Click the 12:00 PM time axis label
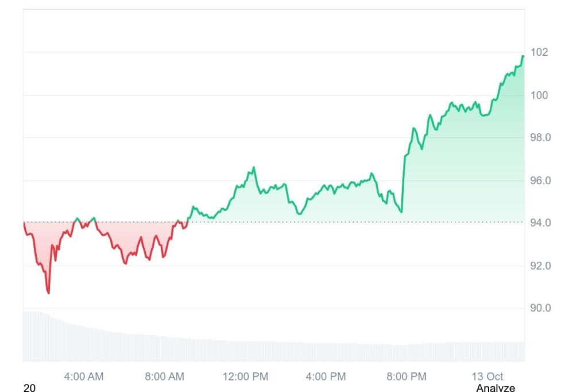 (245, 377)
